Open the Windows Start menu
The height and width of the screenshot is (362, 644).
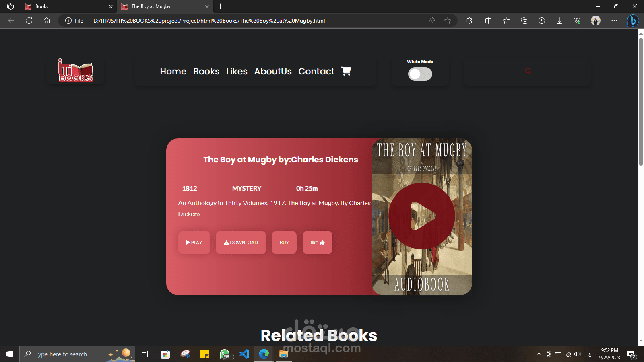point(10,354)
